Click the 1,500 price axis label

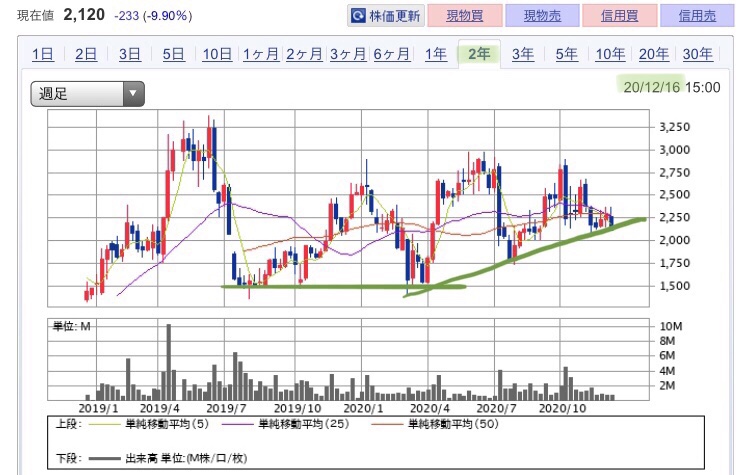click(x=674, y=286)
